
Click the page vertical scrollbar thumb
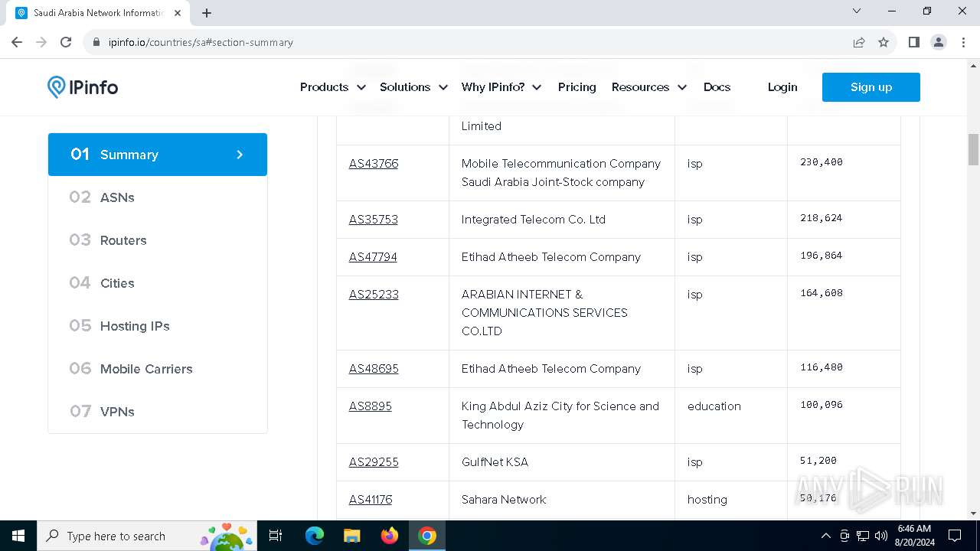click(973, 149)
